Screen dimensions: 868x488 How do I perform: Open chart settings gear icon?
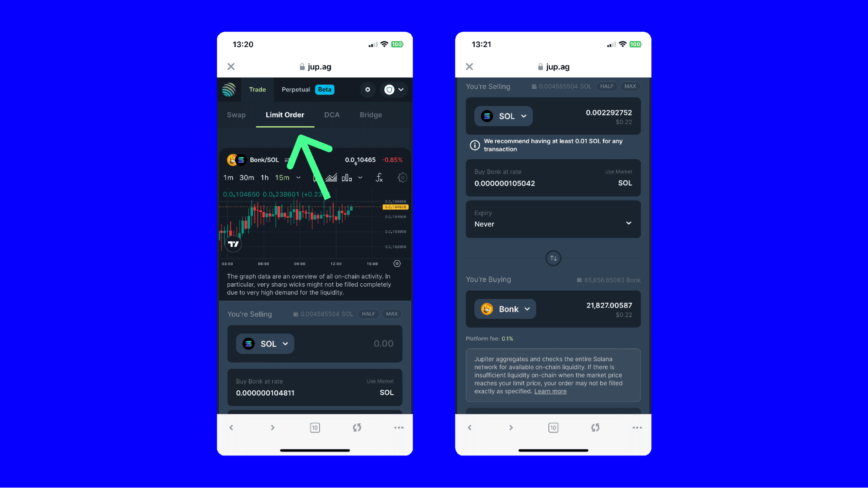click(x=403, y=177)
